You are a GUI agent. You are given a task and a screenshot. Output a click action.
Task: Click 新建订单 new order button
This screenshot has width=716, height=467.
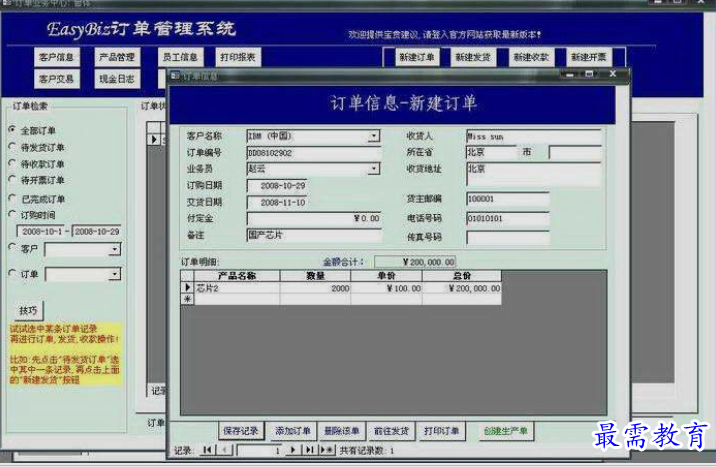[416, 58]
